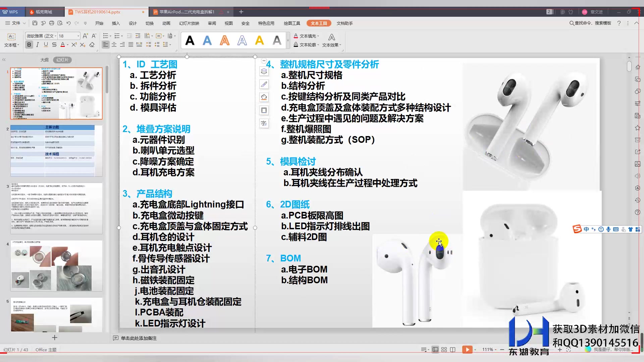Open picture tool in right sidebar
The image size is (644, 362).
(638, 164)
